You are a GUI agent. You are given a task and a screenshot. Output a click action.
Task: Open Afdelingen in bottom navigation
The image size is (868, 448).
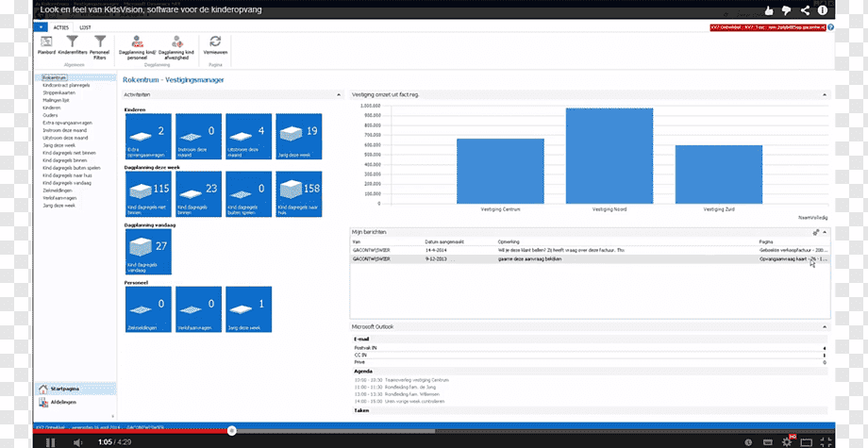(x=62, y=402)
